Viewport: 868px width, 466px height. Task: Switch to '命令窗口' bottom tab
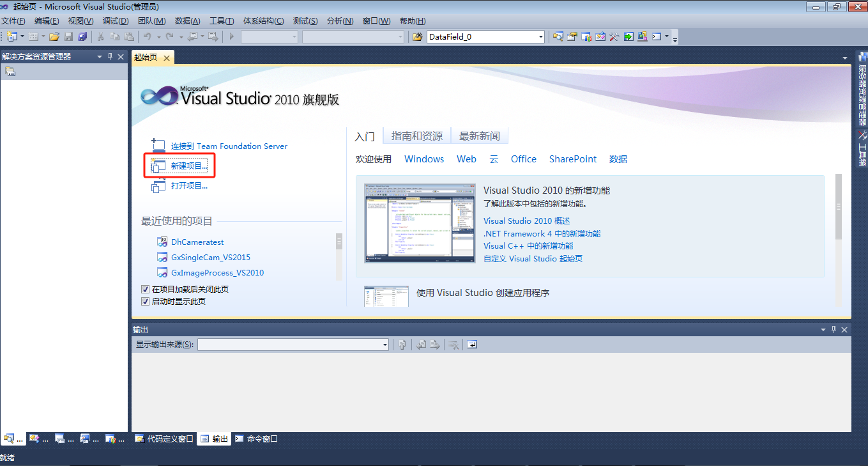[257, 439]
